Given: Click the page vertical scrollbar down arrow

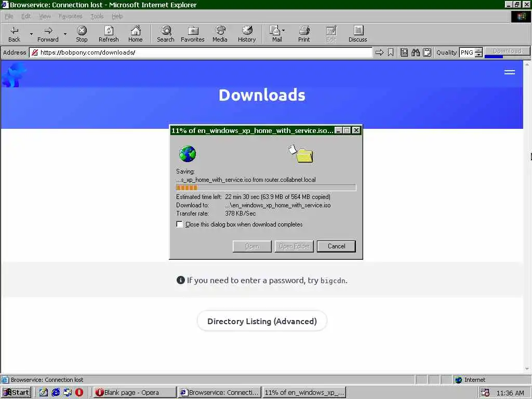Looking at the screenshot, I should (527, 369).
